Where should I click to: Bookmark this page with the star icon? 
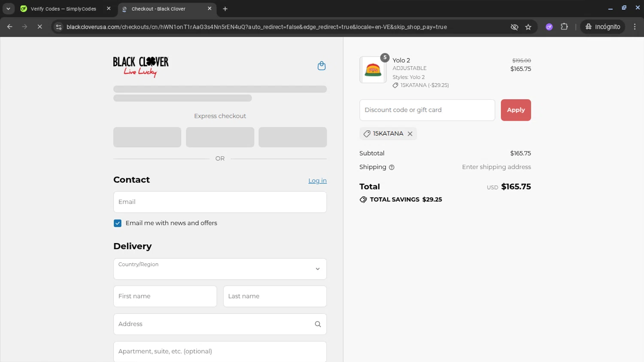point(528,27)
